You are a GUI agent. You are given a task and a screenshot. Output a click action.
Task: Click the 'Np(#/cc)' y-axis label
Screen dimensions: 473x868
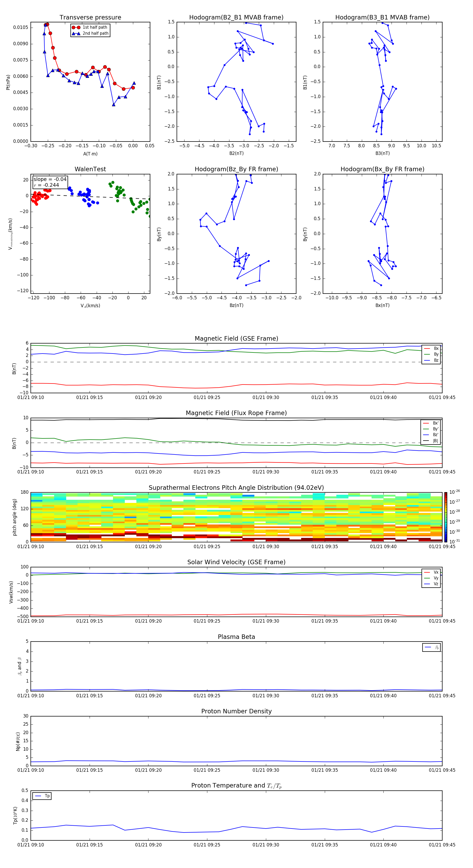[18, 741]
